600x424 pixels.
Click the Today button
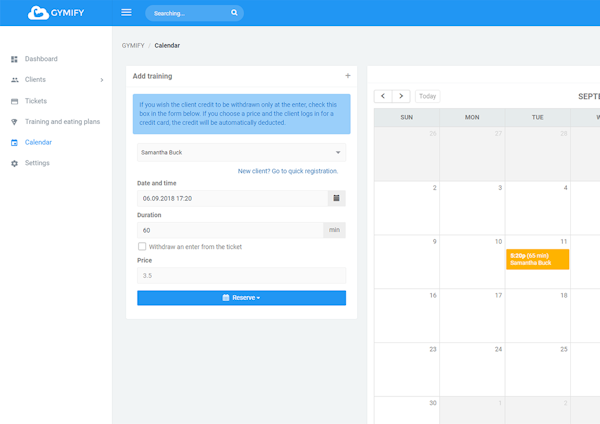[427, 96]
